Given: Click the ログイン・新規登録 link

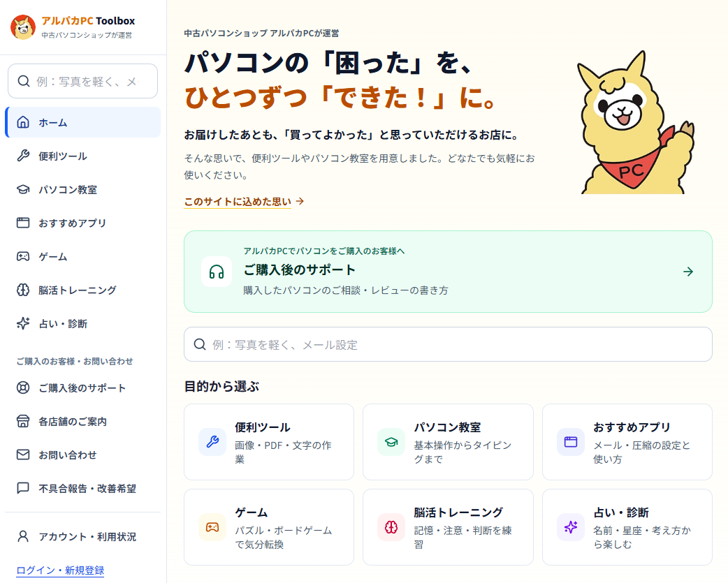Looking at the screenshot, I should coord(60,570).
